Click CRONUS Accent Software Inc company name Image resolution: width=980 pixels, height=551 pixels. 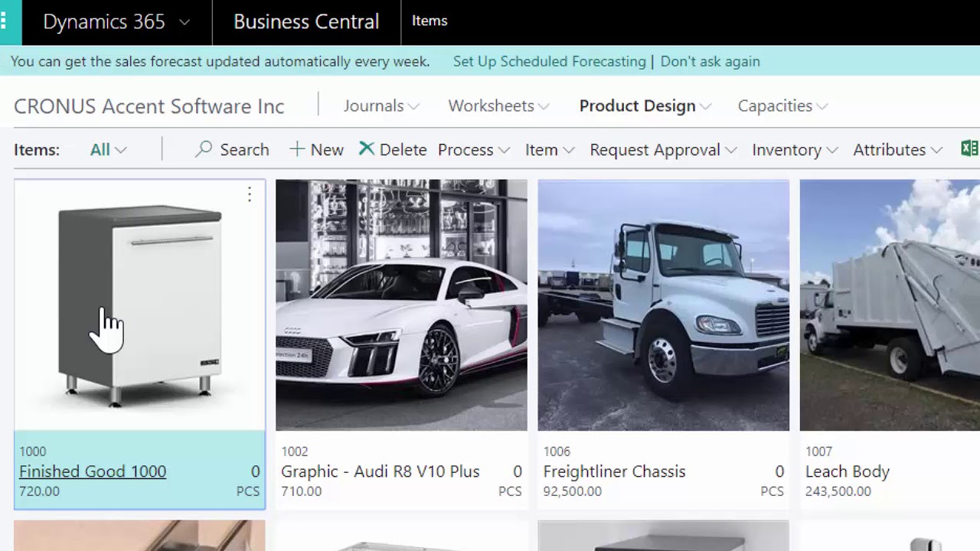(149, 106)
